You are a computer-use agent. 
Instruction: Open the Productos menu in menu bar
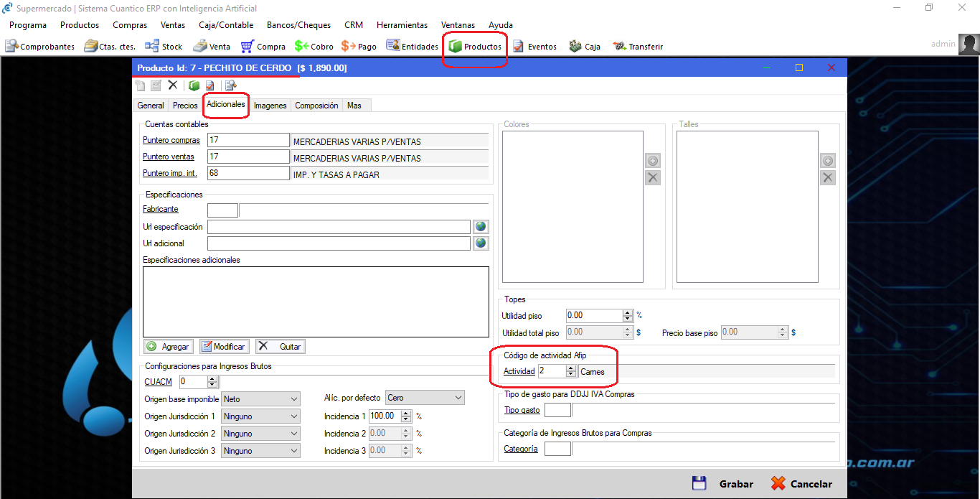pyautogui.click(x=80, y=24)
